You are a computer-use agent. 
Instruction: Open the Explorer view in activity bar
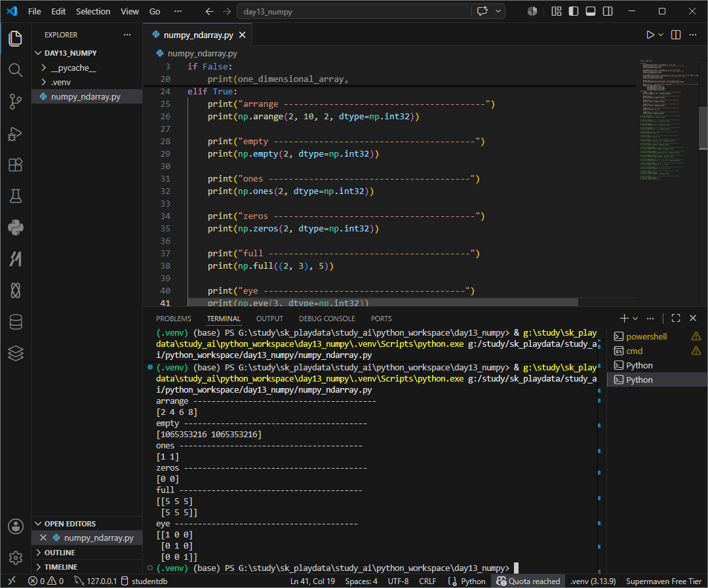coord(15,39)
